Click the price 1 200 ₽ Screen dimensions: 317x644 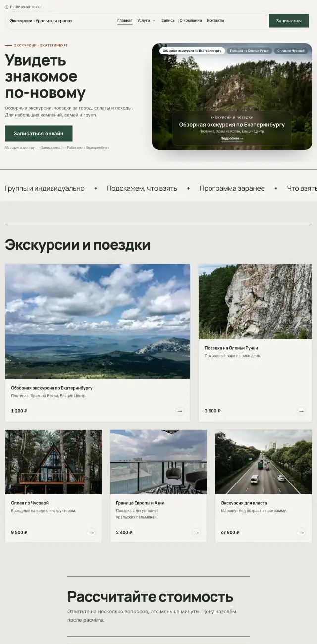(x=19, y=411)
